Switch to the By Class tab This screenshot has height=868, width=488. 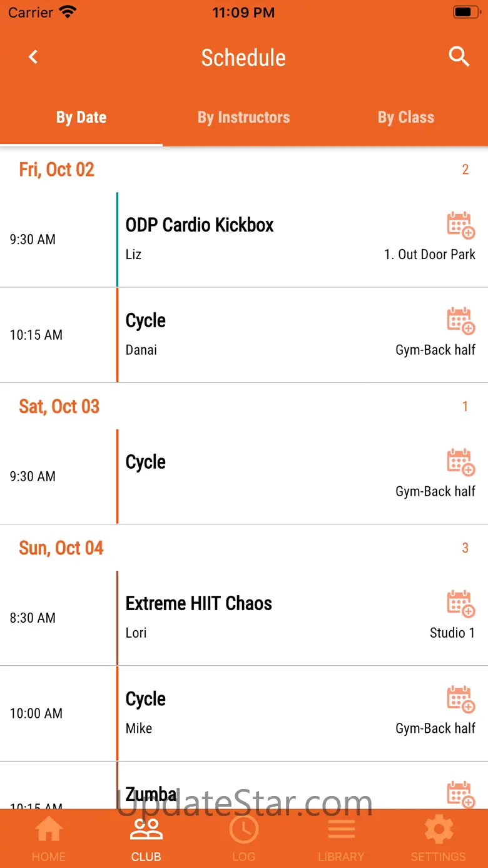[406, 118]
